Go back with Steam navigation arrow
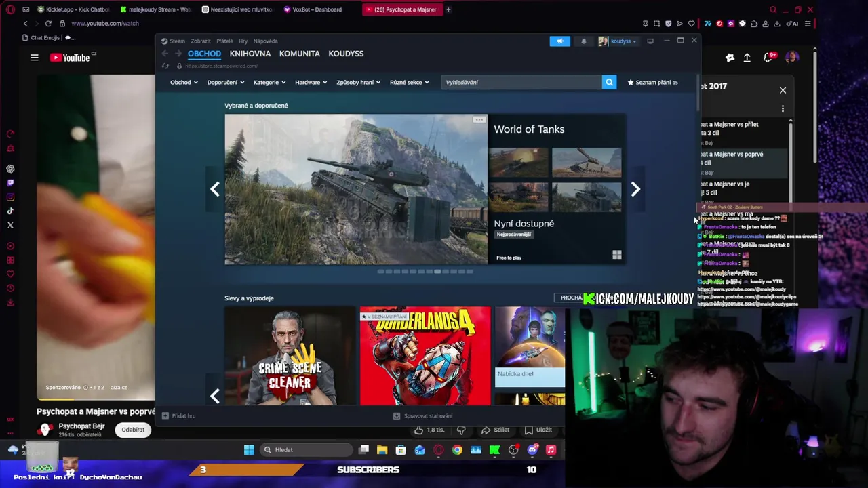This screenshot has width=868, height=488. (x=165, y=54)
